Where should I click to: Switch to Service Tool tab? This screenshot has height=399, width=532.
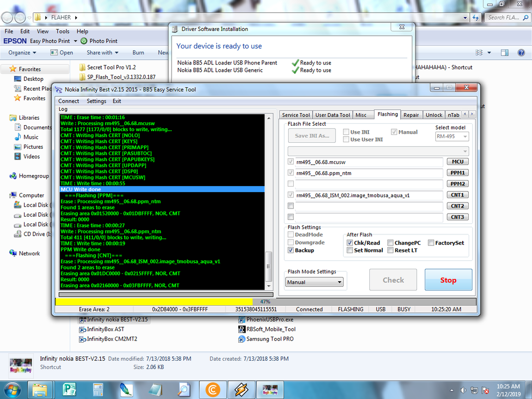coord(296,115)
